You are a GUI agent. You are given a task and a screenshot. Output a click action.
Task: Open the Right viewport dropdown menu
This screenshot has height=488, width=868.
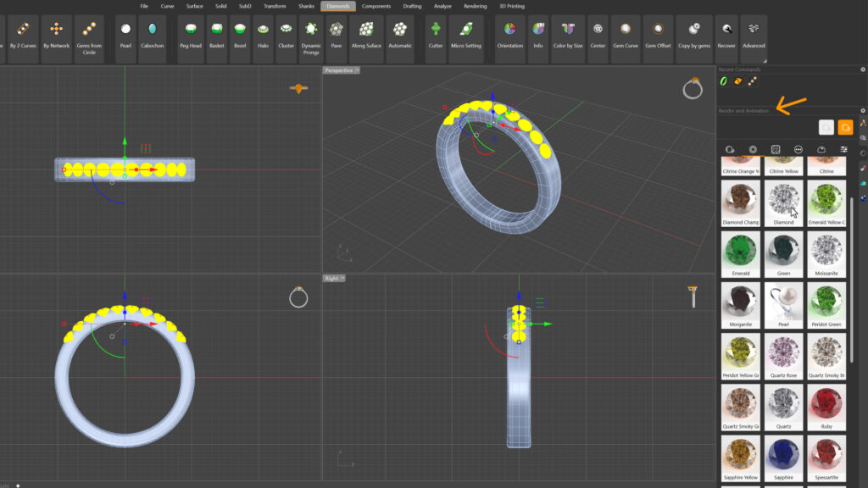click(342, 278)
